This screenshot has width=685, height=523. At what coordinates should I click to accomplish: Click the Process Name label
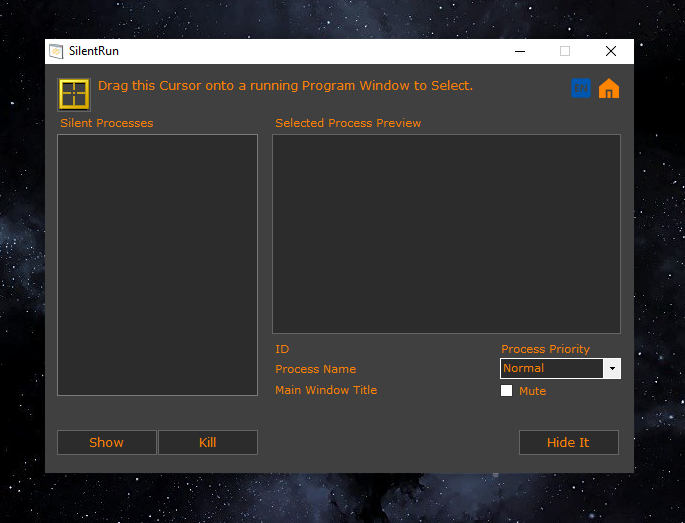[x=315, y=369]
